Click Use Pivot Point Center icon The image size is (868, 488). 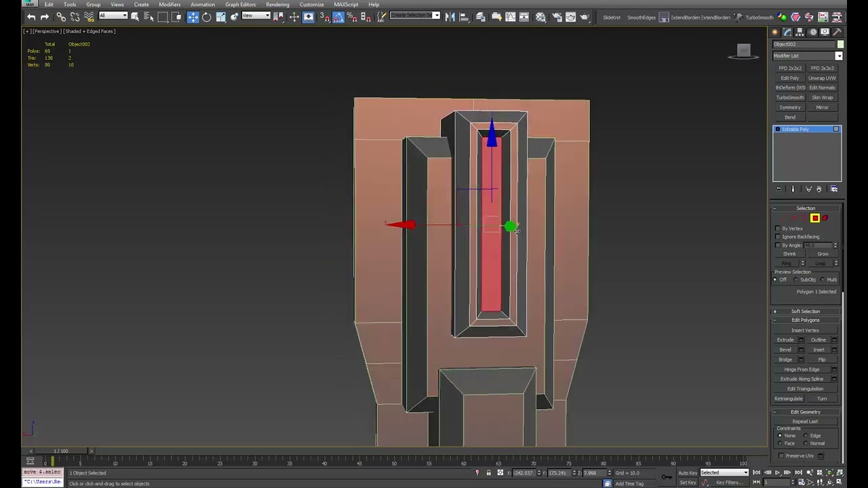[279, 17]
